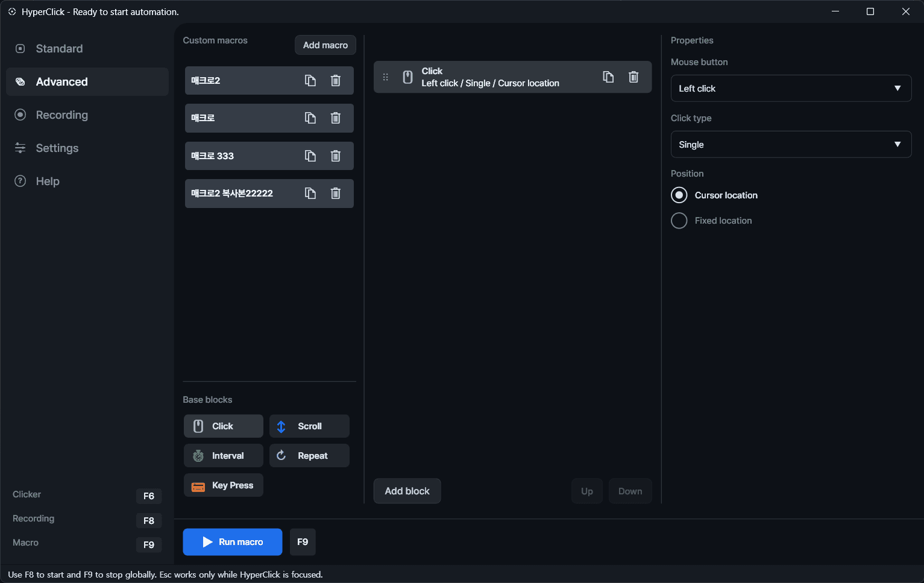The width and height of the screenshot is (924, 583).
Task: Delete the 매크로 macro
Action: click(x=336, y=118)
